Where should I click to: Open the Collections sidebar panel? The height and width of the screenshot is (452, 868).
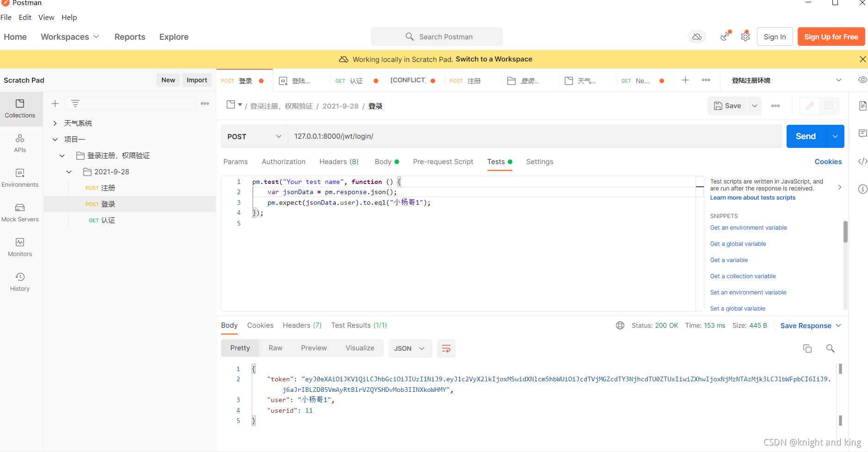pyautogui.click(x=20, y=109)
